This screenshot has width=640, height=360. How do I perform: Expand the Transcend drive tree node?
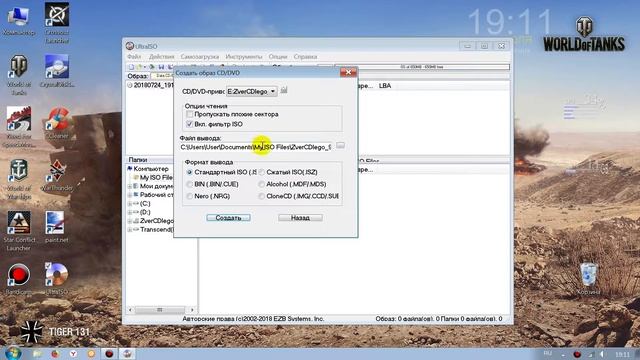coord(130,230)
